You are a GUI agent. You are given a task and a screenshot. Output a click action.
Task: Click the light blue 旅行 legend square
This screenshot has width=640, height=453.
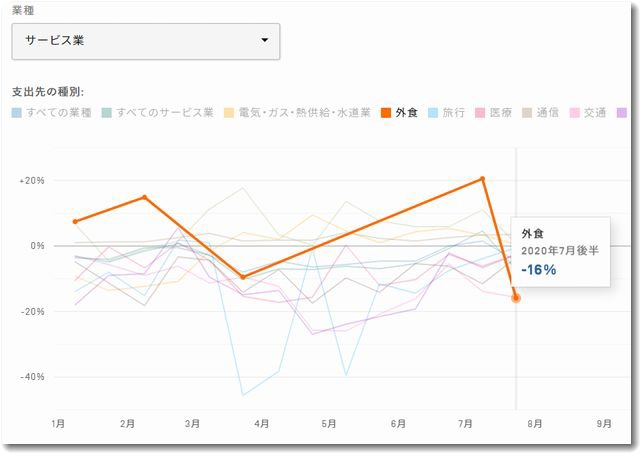(433, 113)
